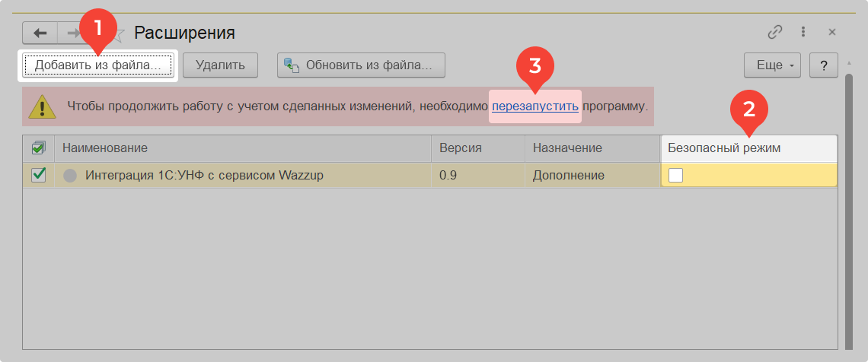The image size is (868, 362).
Task: Click the gray status circle beside Интеграция
Action: pyautogui.click(x=71, y=176)
